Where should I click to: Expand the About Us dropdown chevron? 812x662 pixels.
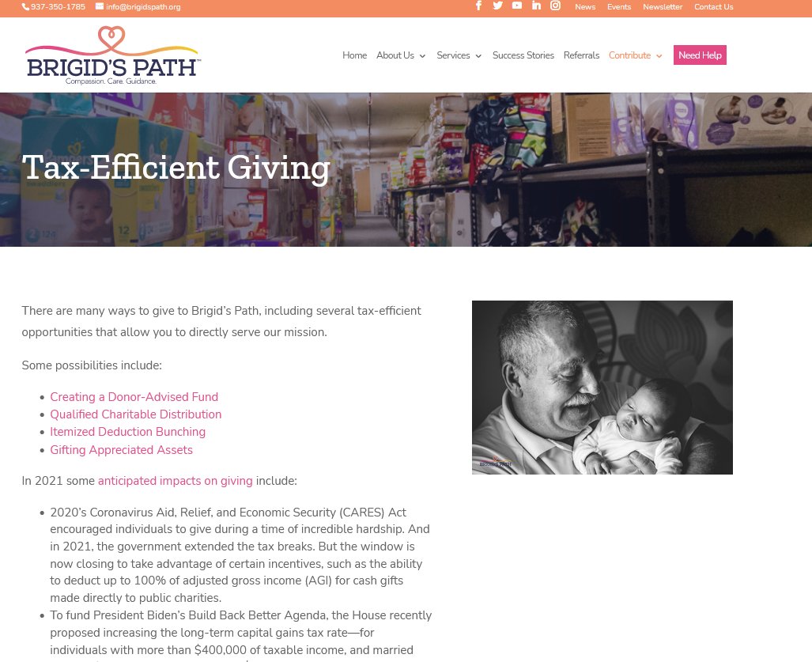tap(422, 56)
